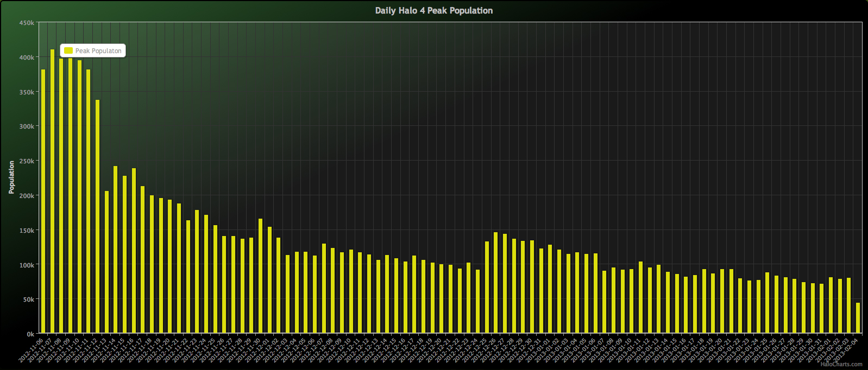Click the 2013-01-05 x-axis date label
This screenshot has width=868, height=370.
(574, 350)
